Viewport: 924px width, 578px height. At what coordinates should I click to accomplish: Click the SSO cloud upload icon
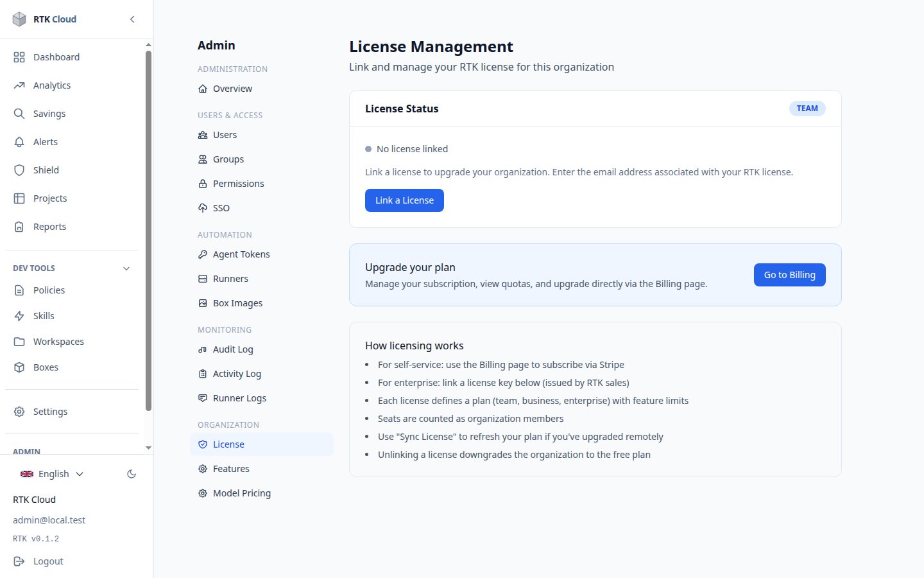pos(203,208)
